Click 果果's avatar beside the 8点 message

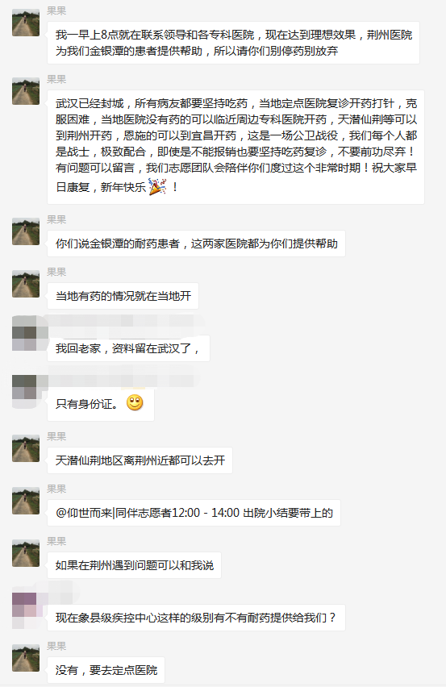pos(25,22)
